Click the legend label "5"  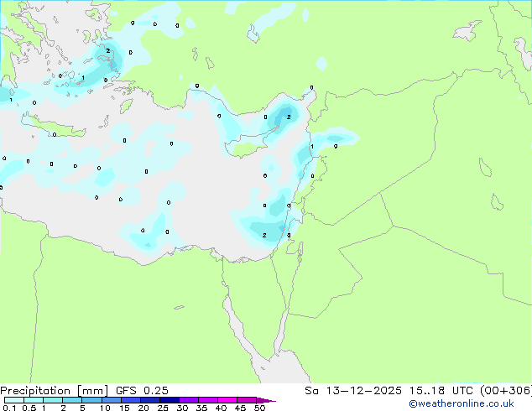[82, 408]
